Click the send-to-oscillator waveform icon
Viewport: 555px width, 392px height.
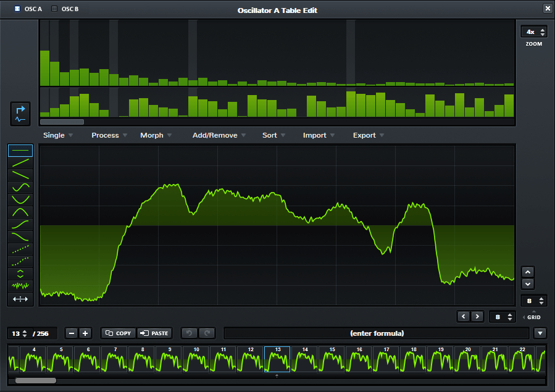click(20, 113)
